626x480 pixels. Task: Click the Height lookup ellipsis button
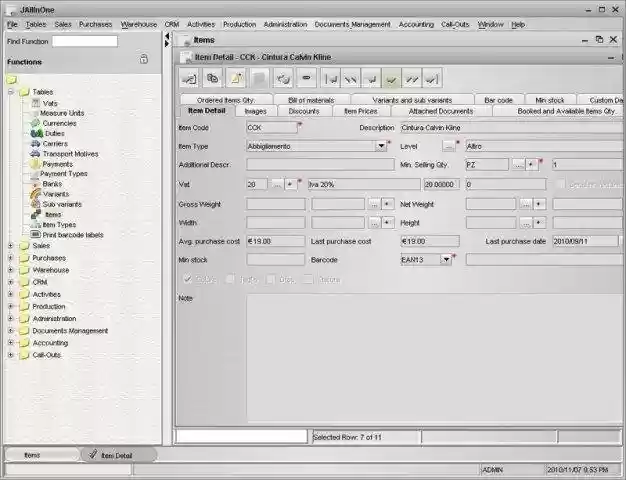[526, 222]
